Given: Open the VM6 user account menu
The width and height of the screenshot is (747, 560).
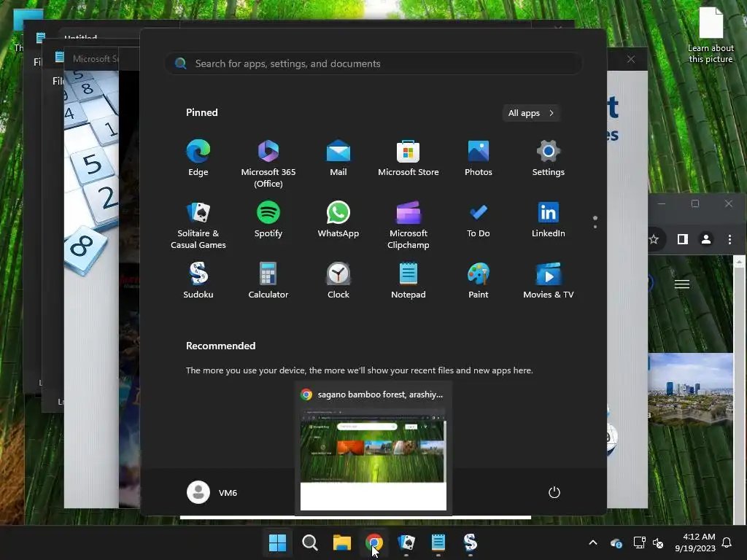Looking at the screenshot, I should pyautogui.click(x=212, y=492).
